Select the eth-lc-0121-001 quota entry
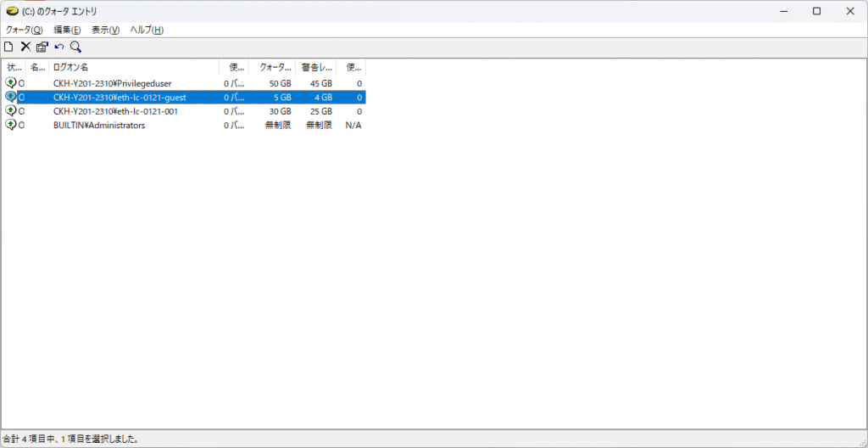This screenshot has width=868, height=448. click(114, 111)
